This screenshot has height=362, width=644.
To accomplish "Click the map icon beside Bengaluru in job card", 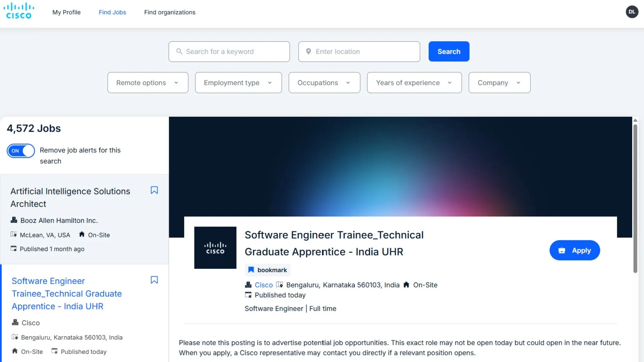I will click(15, 337).
